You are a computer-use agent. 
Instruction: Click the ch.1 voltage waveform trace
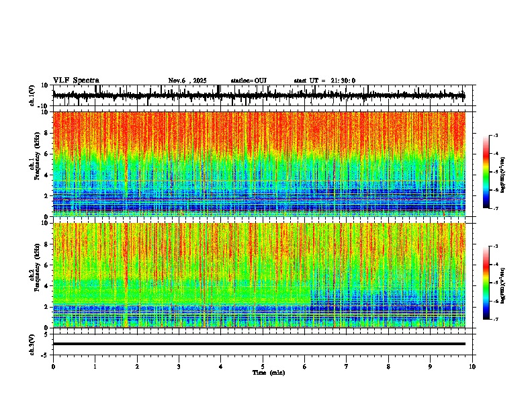[259, 95]
